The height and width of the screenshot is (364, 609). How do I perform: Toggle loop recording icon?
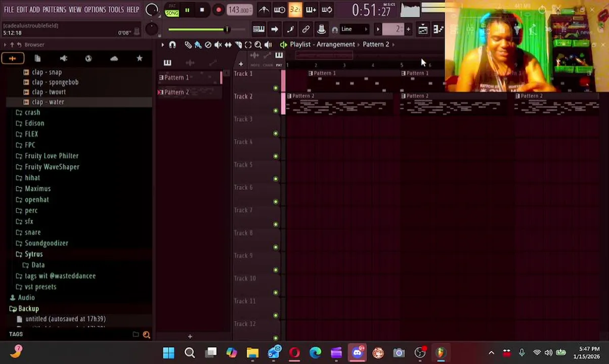pyautogui.click(x=327, y=10)
